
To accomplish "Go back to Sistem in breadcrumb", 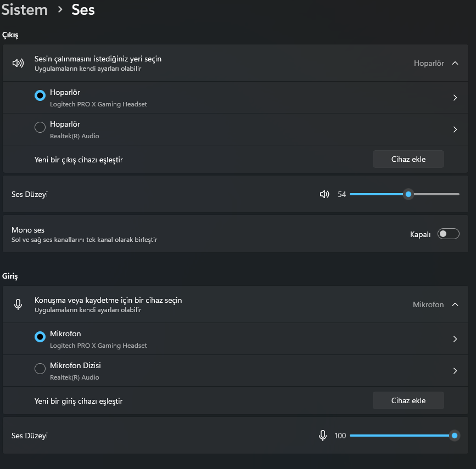I will click(x=24, y=9).
